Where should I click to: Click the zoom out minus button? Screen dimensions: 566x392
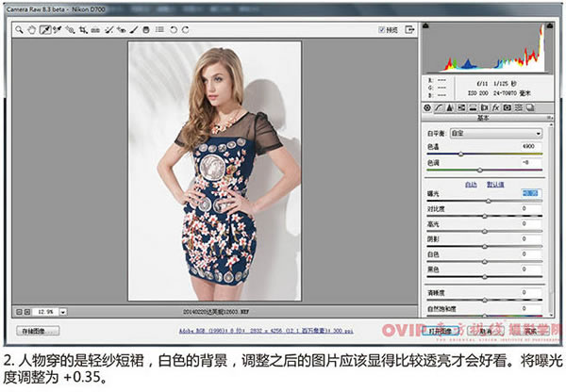point(19,312)
